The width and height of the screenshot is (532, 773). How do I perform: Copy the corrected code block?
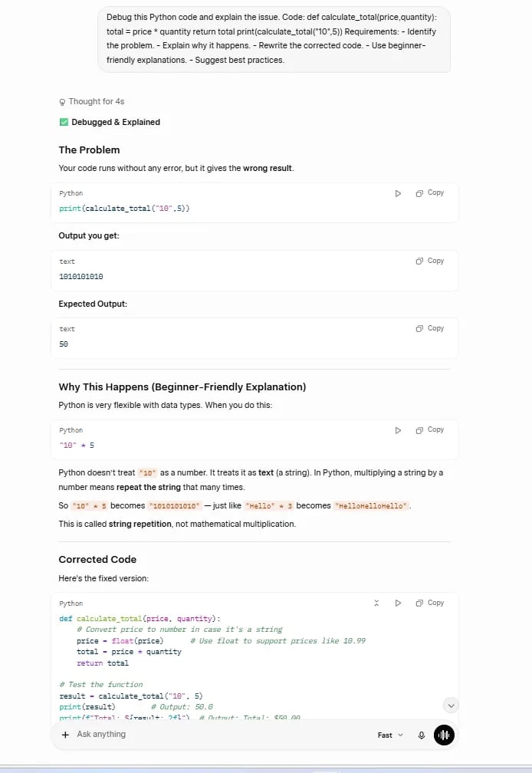point(429,603)
